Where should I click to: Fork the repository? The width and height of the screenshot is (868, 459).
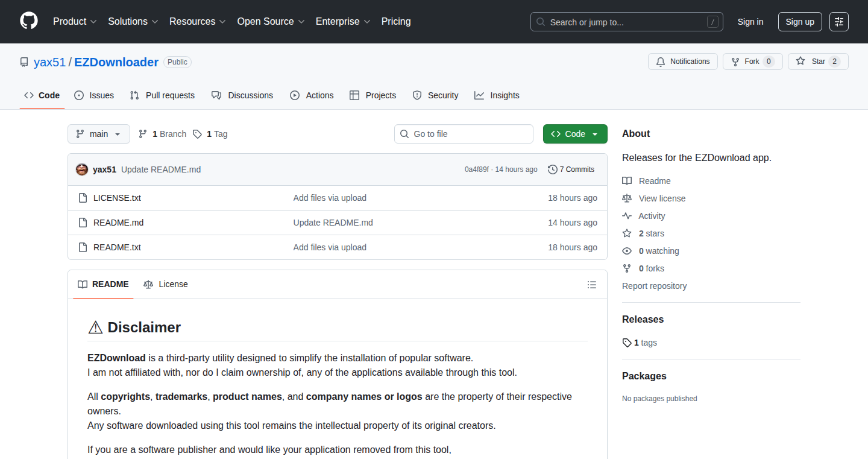752,62
